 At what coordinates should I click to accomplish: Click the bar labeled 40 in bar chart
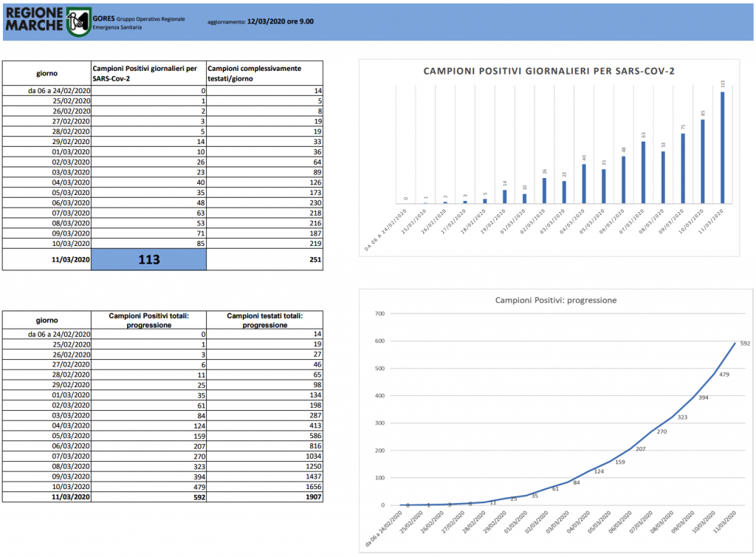point(584,184)
